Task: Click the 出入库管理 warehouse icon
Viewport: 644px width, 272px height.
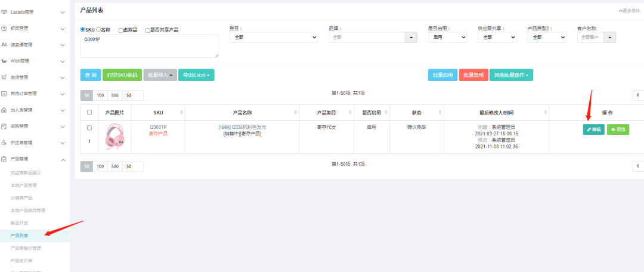Action: click(4, 110)
